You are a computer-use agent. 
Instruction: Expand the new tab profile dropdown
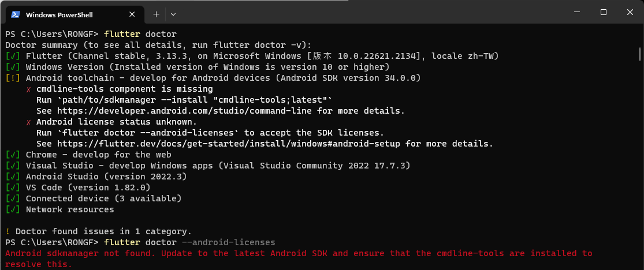pyautogui.click(x=173, y=13)
